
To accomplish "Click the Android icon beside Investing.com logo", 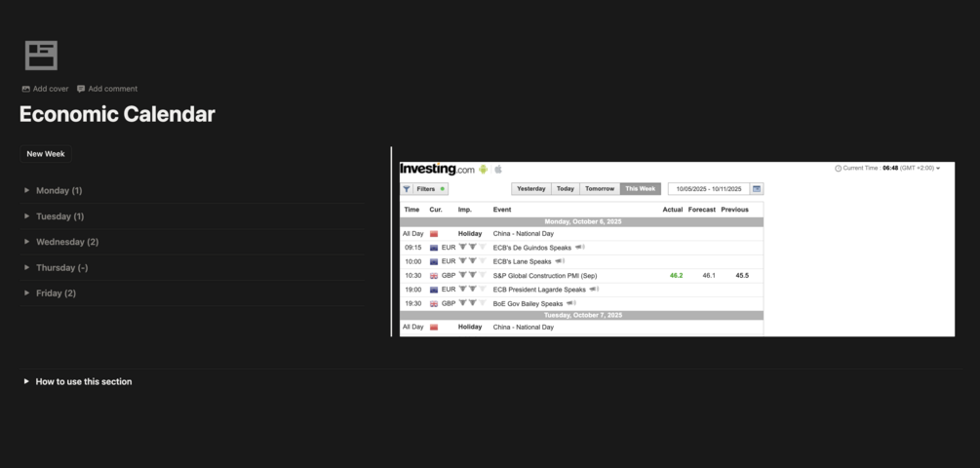I will [483, 170].
